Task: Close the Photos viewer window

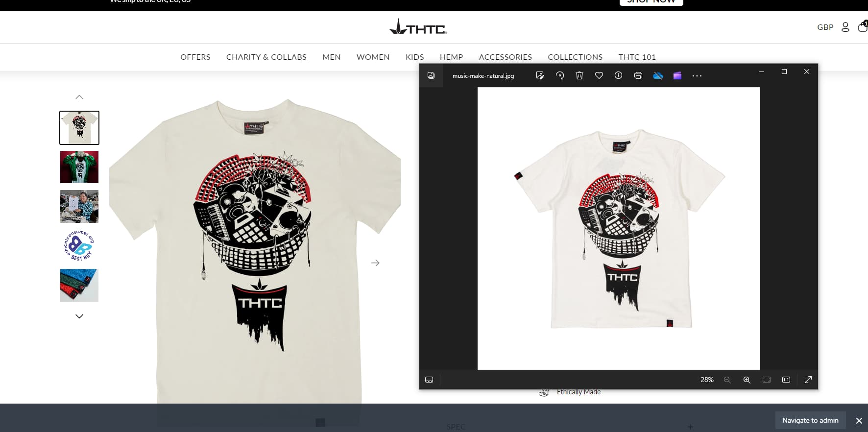Action: [807, 72]
